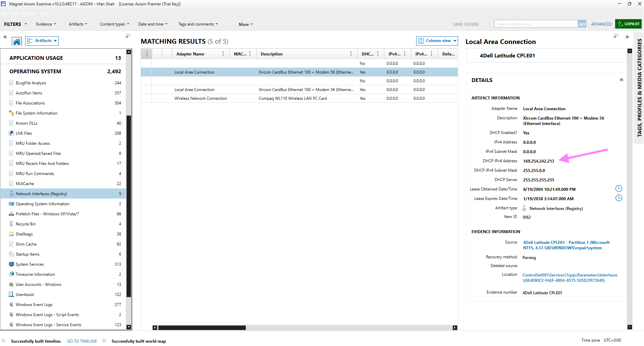Image resolution: width=644 pixels, height=346 pixels.
Task: Select Shellbags artifact
Action: tap(63, 234)
